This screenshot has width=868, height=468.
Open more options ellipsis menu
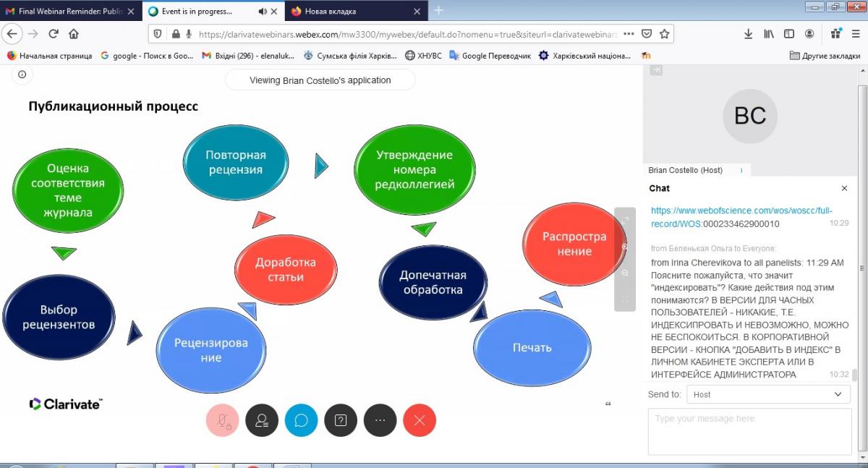point(380,420)
